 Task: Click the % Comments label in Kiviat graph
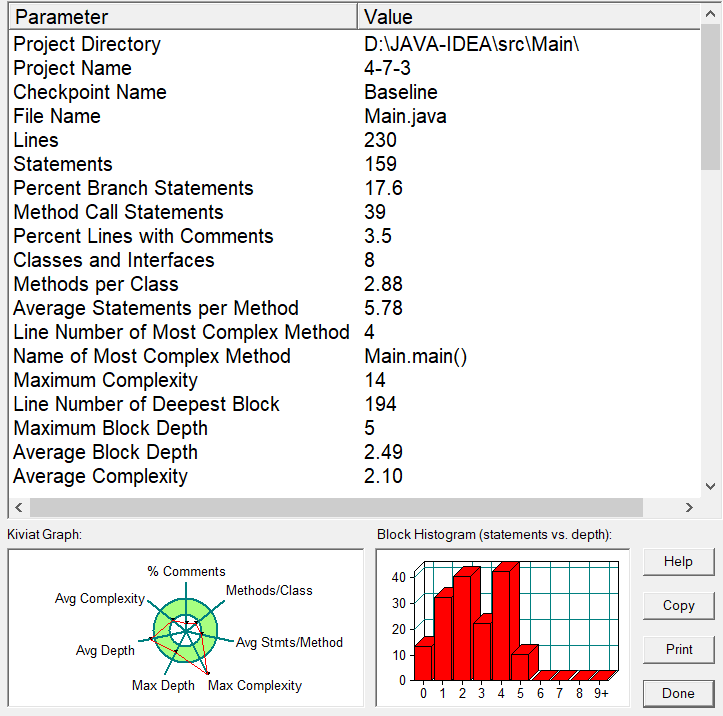click(x=186, y=571)
